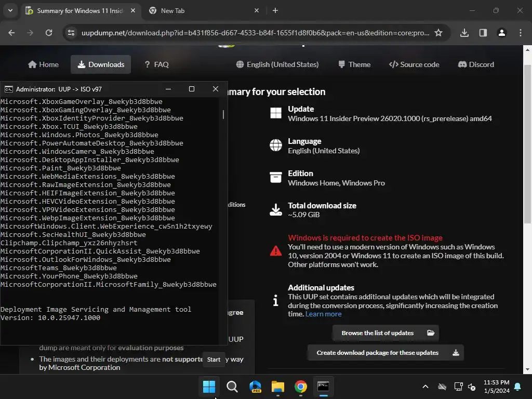Viewport: 532px width, 399px height.
Task: Open the Home page link in UUP dump nav
Action: point(43,64)
